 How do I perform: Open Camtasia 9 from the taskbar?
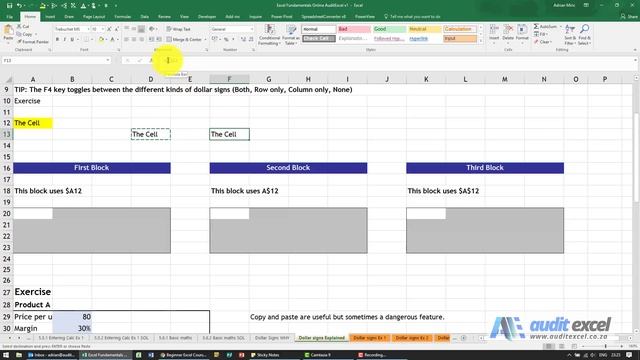[317, 355]
